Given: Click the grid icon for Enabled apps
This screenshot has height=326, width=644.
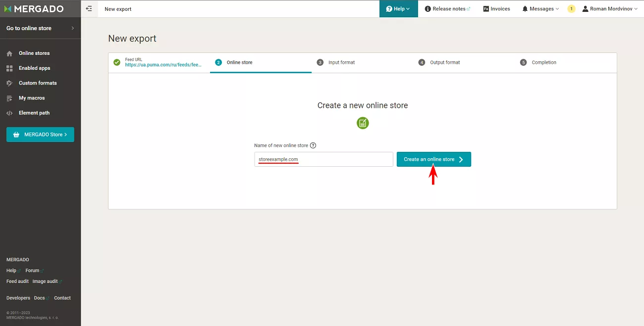Looking at the screenshot, I should click(9, 68).
